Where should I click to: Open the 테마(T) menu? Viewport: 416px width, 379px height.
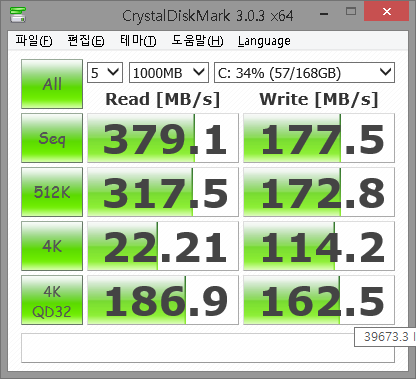[x=138, y=41]
